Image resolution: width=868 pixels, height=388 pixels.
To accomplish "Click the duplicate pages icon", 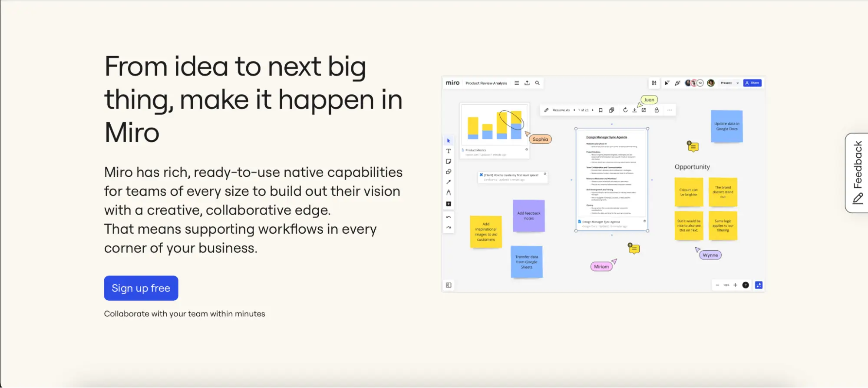I will pyautogui.click(x=611, y=110).
